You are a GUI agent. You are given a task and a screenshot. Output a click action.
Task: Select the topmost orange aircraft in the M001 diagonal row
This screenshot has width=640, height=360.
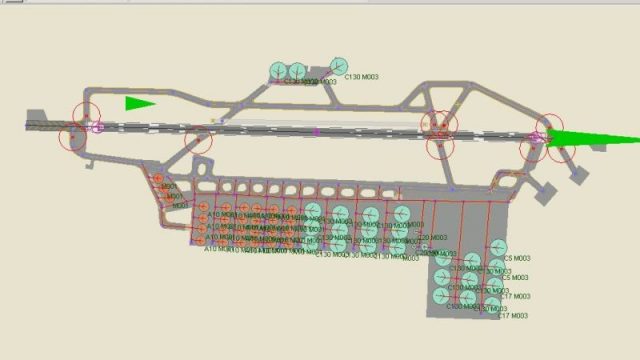point(158,179)
